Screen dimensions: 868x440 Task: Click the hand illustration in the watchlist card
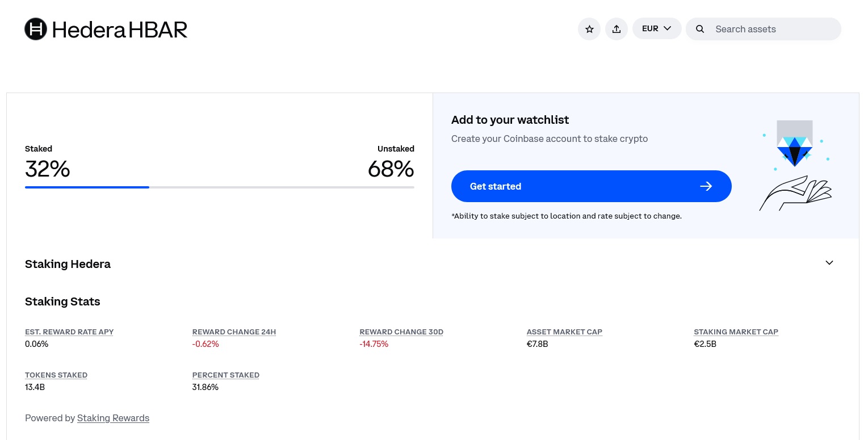tap(794, 194)
